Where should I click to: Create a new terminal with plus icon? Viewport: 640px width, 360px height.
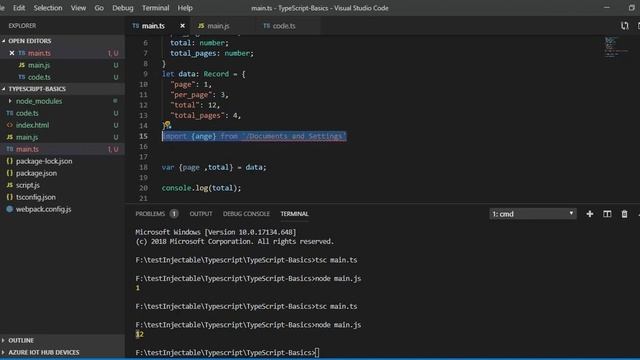pos(590,214)
